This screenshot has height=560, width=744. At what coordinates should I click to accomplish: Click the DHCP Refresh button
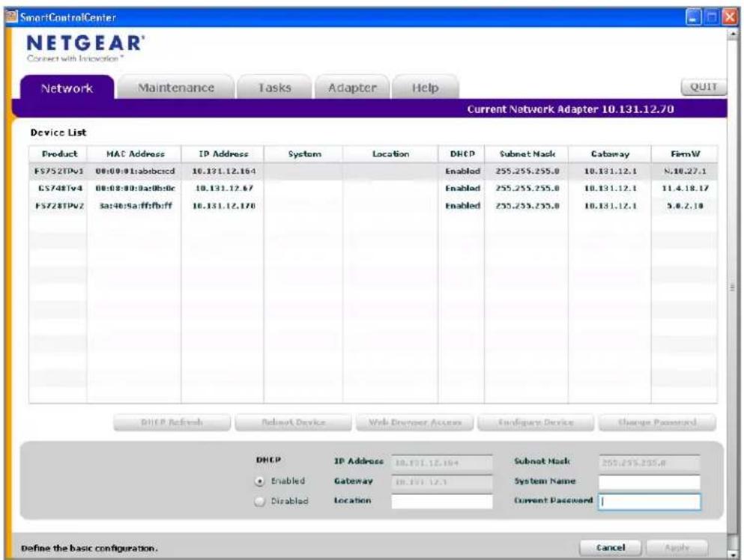tap(172, 422)
